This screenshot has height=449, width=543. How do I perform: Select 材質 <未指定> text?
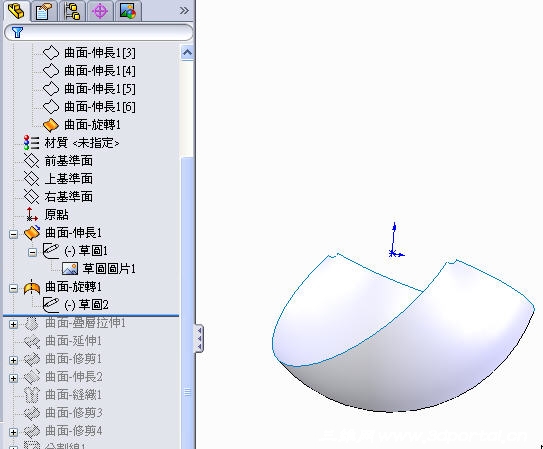(x=82, y=143)
